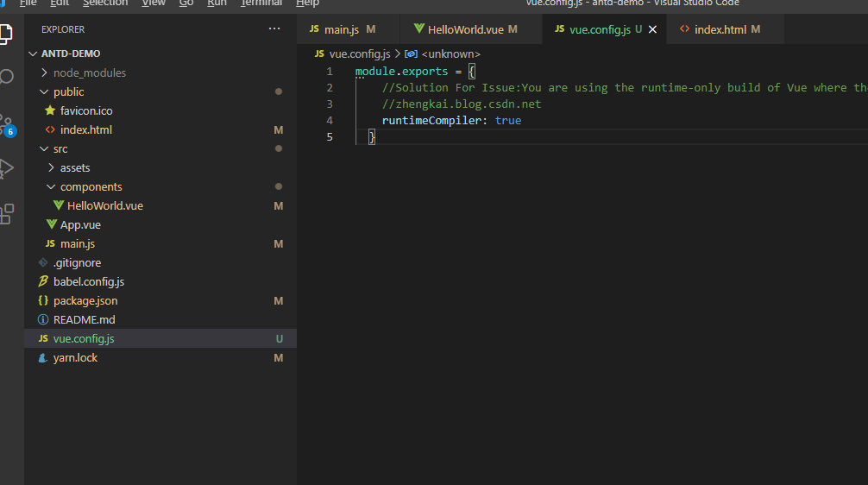This screenshot has height=485, width=868.
Task: Open the Terminal menu
Action: click(x=261, y=3)
